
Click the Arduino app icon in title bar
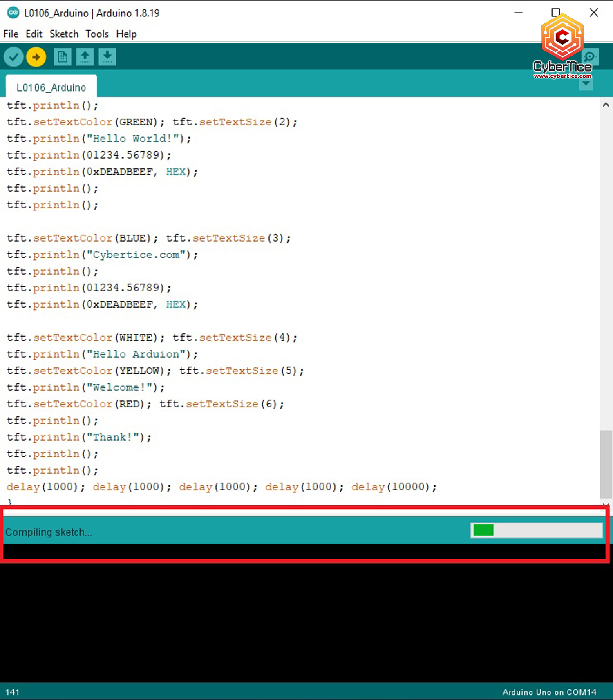point(13,13)
